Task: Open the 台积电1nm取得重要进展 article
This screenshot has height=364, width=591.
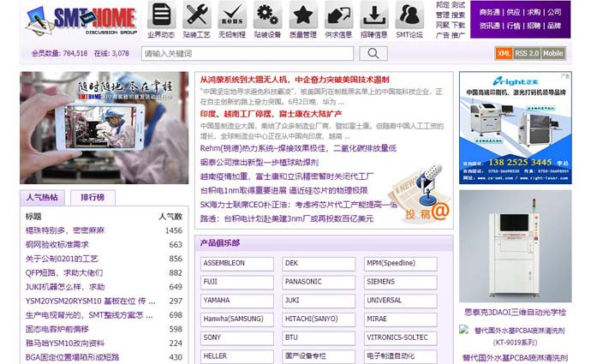Action: coord(284,191)
